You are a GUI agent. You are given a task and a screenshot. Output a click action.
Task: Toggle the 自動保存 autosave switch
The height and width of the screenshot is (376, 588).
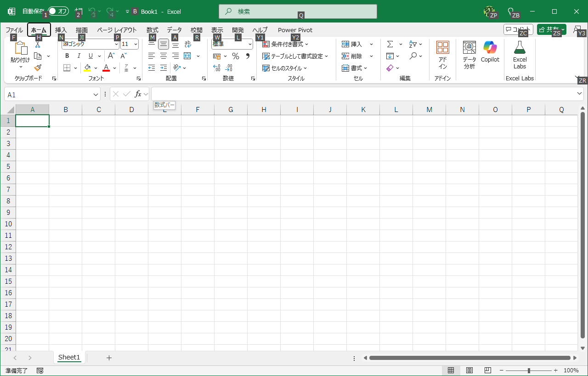click(59, 11)
